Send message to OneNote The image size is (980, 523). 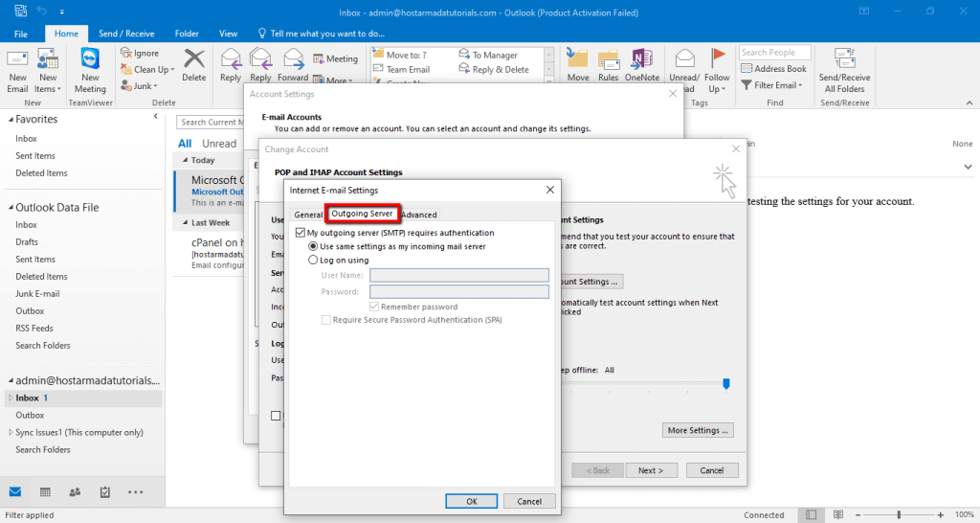coord(642,58)
